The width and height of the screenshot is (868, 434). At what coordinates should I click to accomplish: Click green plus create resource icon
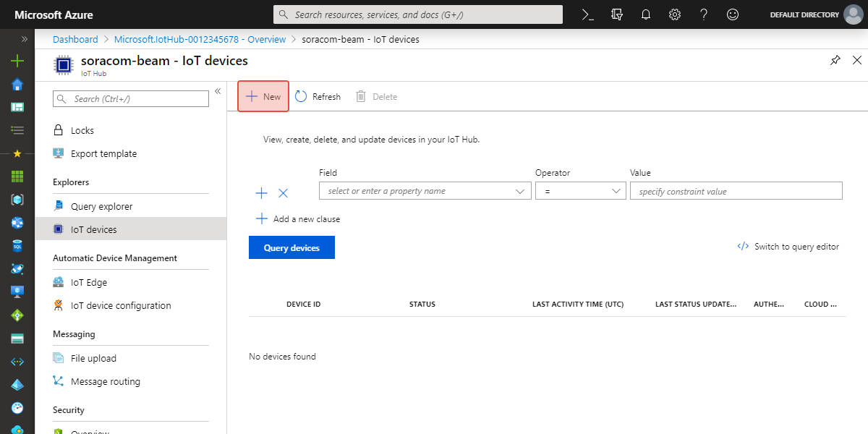coord(17,61)
